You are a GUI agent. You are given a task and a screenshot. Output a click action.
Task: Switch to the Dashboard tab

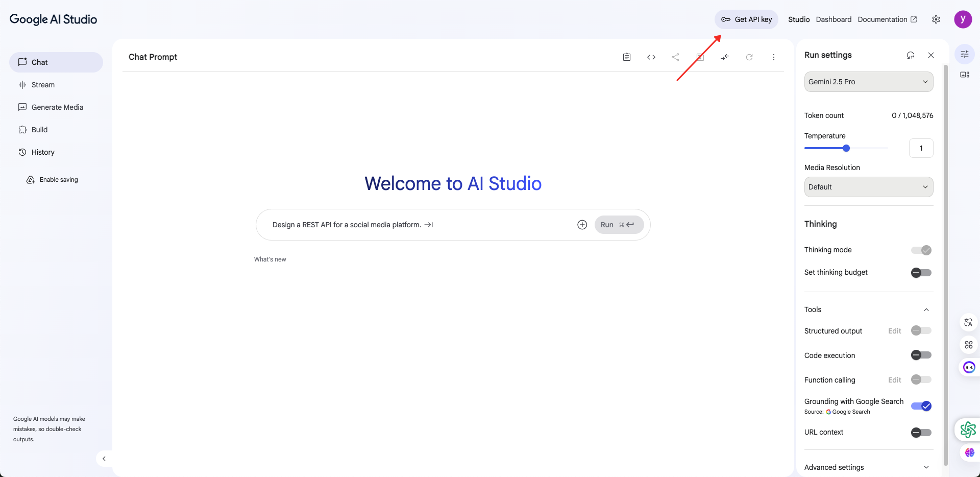[834, 19]
